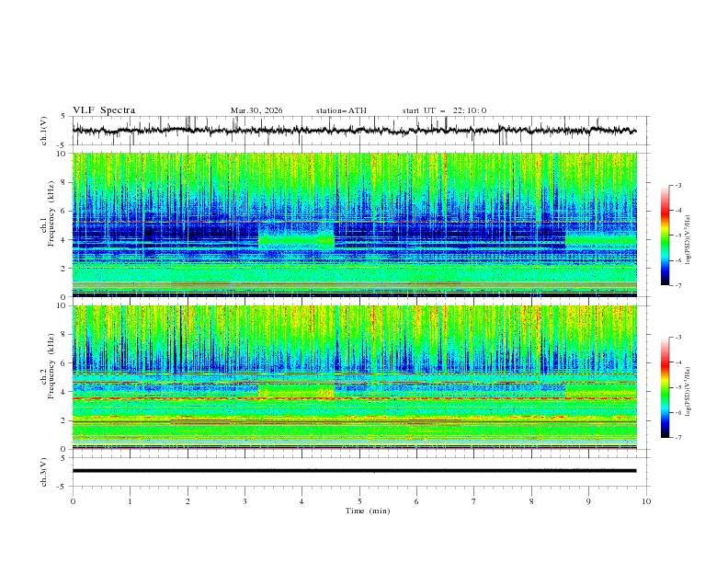
Task: Click the "0" tick on the time axis
Action: pos(73,501)
